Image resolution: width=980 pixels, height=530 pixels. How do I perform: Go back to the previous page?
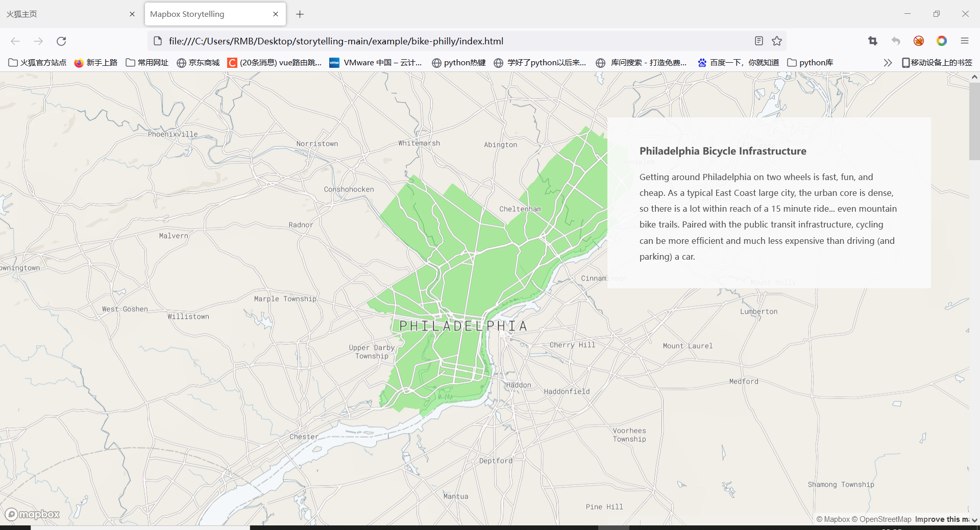coord(15,41)
